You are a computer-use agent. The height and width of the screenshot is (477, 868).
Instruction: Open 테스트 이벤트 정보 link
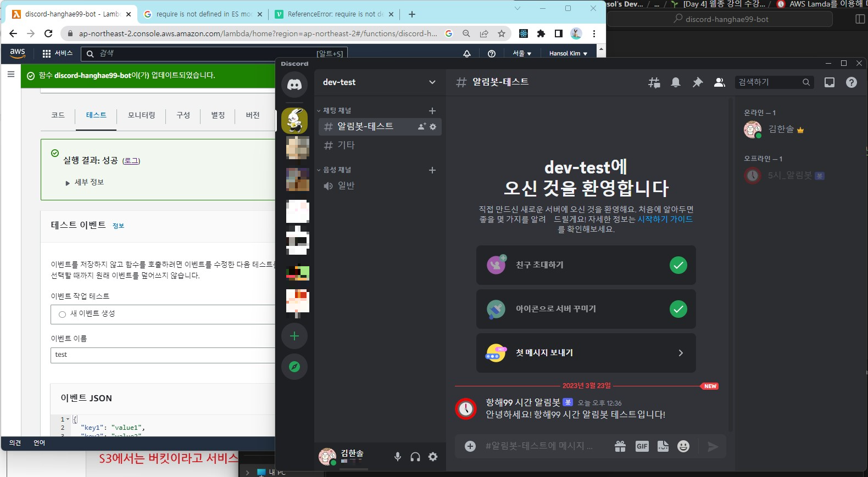(x=118, y=226)
